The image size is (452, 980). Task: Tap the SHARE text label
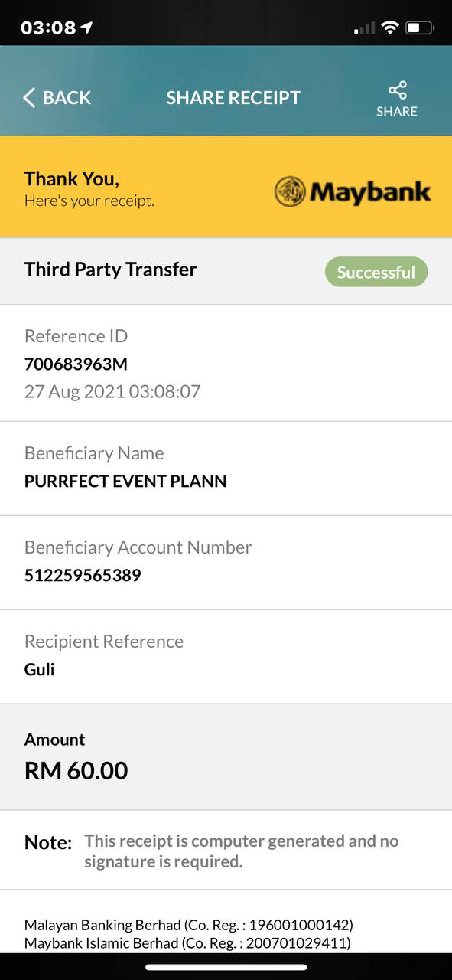coord(397,111)
